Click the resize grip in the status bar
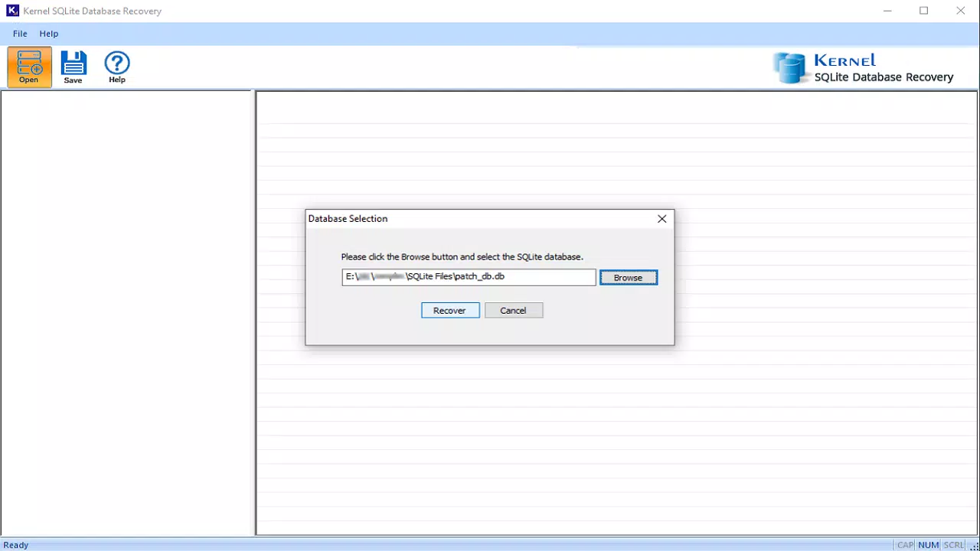 (974, 545)
